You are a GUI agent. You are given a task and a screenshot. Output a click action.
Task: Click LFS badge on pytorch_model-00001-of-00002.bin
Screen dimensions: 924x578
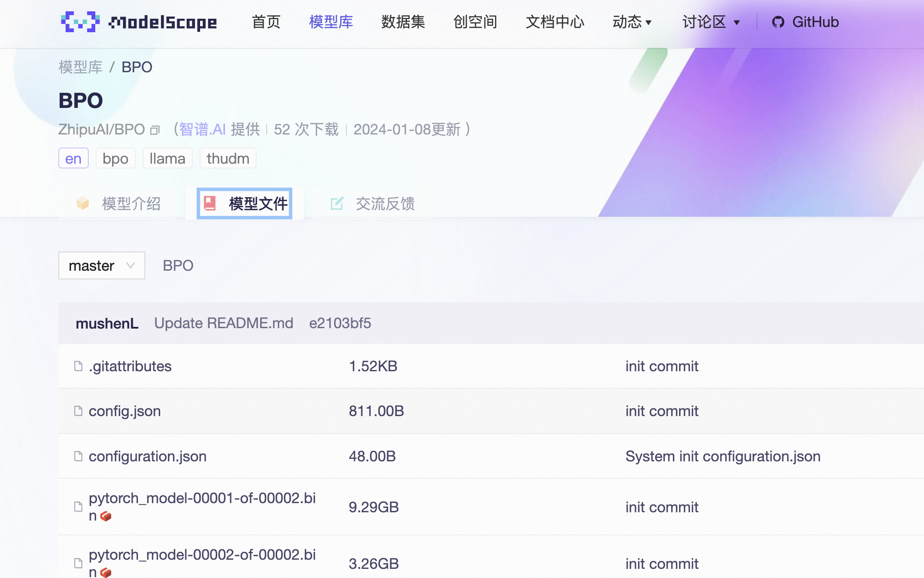click(x=106, y=516)
